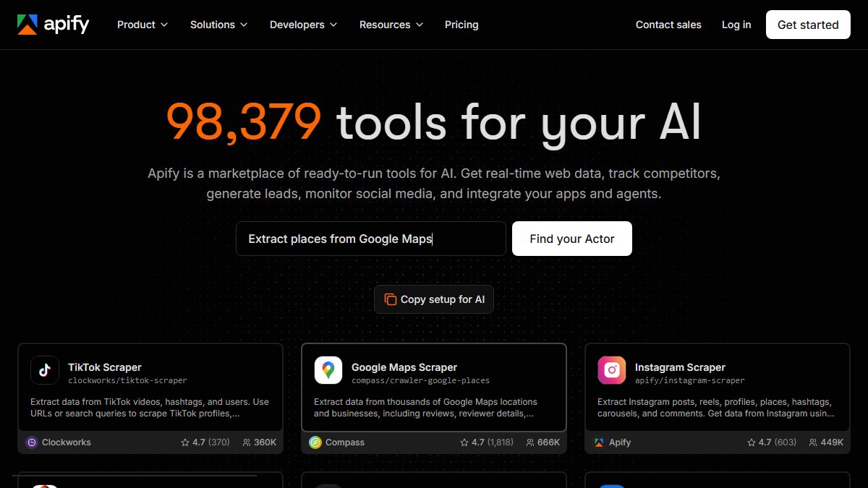Click the 4.7 (370) rating text
Viewport: 868px width, 488px height.
(210, 442)
